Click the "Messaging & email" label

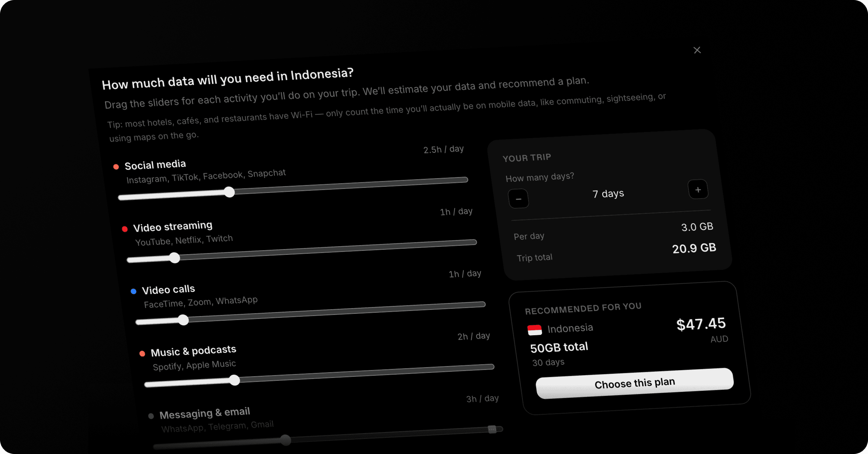(x=205, y=413)
